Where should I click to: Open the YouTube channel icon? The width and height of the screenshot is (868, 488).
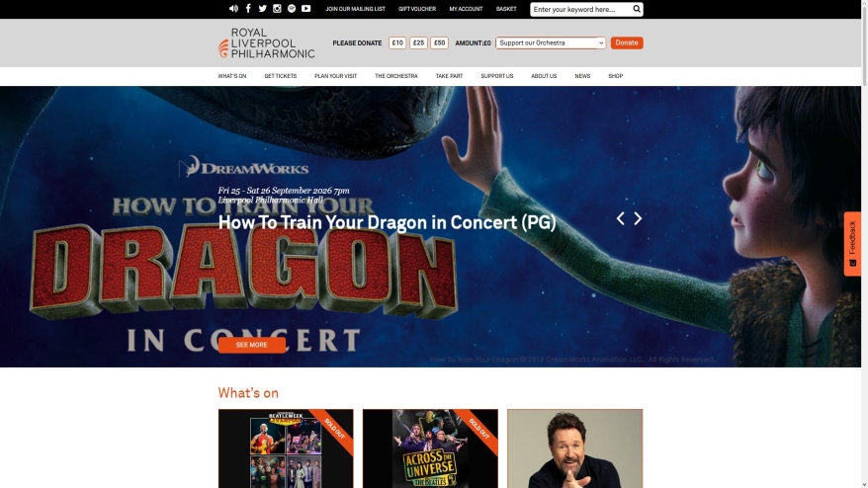pos(305,8)
